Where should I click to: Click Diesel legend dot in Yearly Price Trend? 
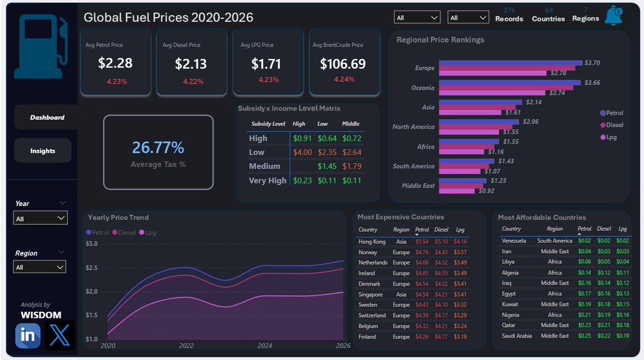114,232
